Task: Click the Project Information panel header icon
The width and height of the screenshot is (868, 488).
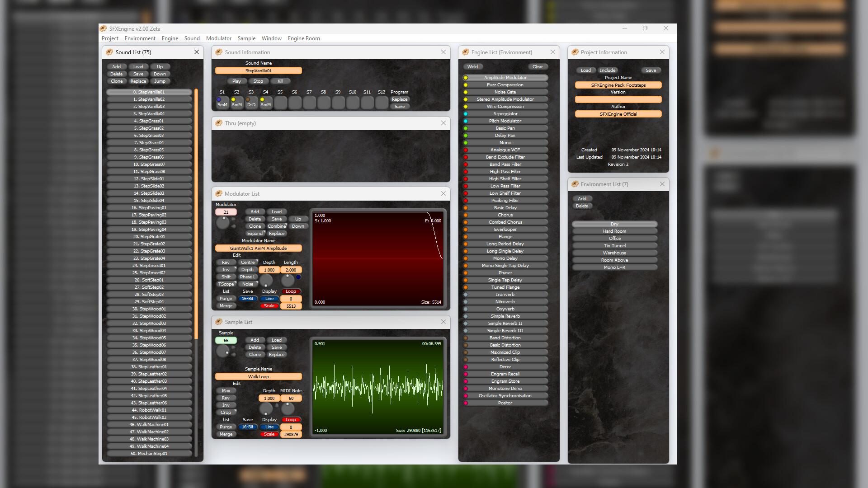Action: pyautogui.click(x=575, y=52)
